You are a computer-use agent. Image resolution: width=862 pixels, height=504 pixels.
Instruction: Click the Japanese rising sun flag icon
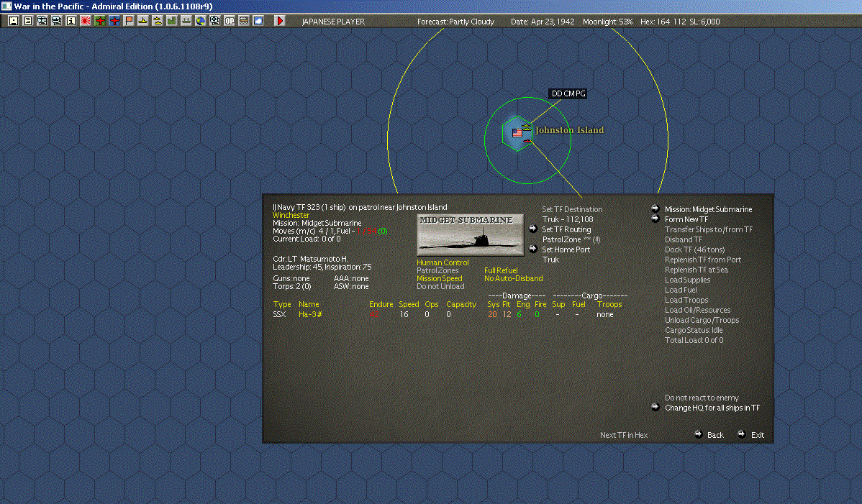click(85, 21)
